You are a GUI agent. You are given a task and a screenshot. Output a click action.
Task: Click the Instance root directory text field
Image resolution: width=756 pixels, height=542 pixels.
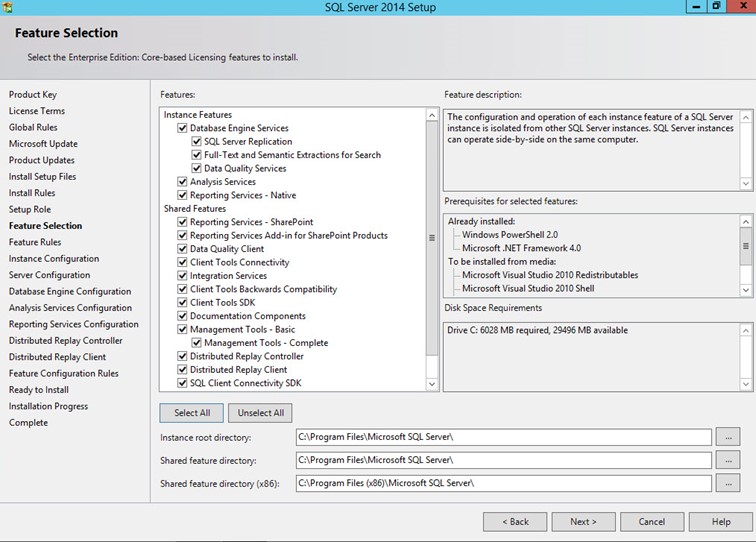click(503, 437)
